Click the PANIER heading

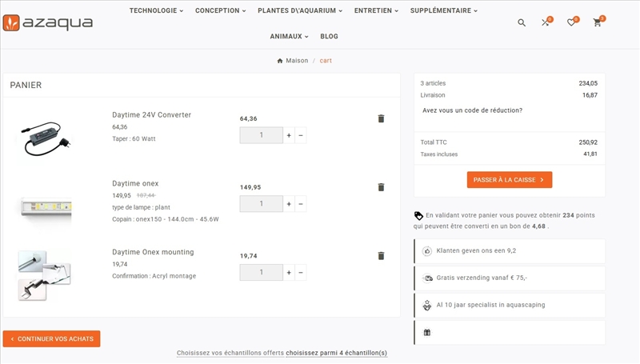coord(26,85)
